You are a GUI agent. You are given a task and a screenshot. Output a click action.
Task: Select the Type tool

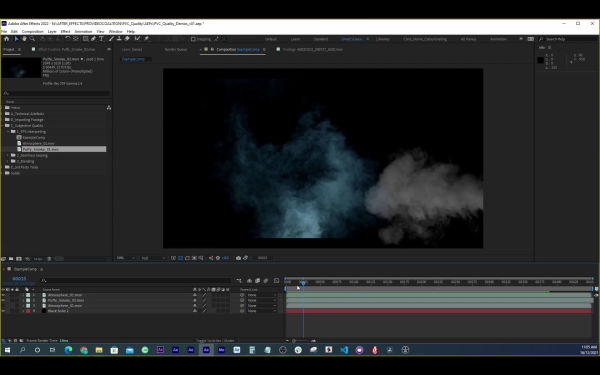coord(101,39)
